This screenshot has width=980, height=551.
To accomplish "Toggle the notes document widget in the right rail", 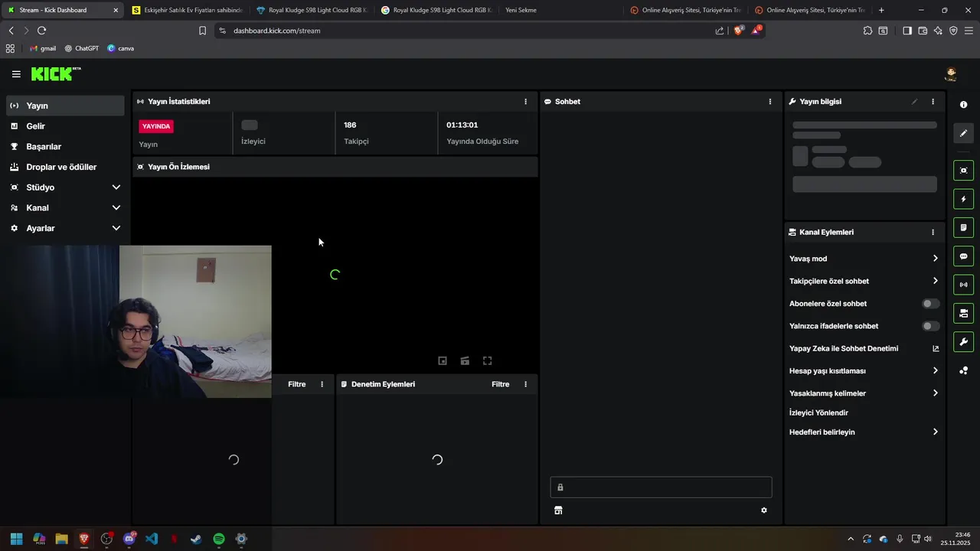I will 964,227.
